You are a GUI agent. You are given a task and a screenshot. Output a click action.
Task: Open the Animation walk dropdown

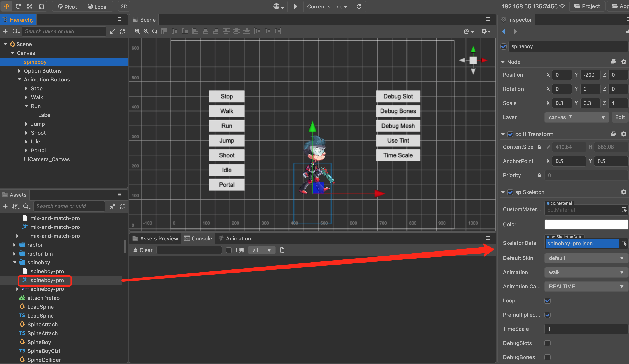tap(586, 272)
